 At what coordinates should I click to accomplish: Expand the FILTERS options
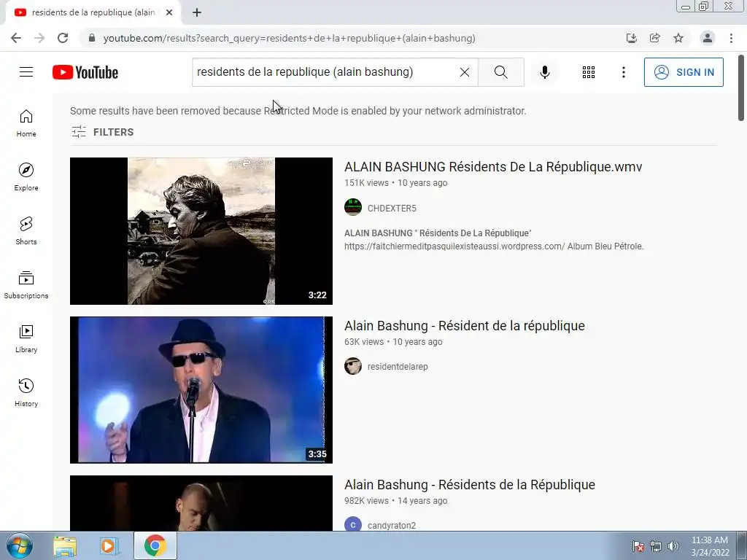[x=102, y=132]
